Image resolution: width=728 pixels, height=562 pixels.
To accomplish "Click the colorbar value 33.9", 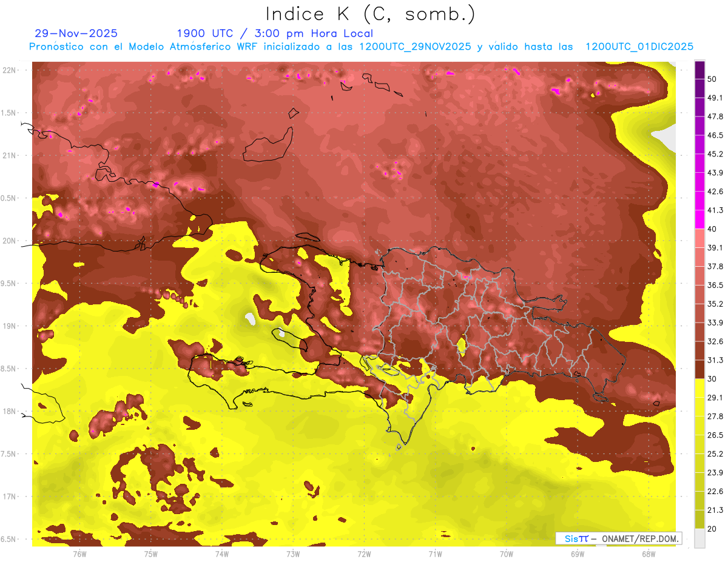I will pos(715,323).
